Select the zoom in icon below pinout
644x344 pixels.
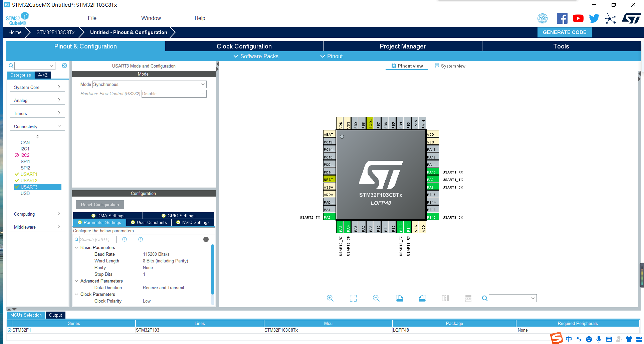point(330,298)
